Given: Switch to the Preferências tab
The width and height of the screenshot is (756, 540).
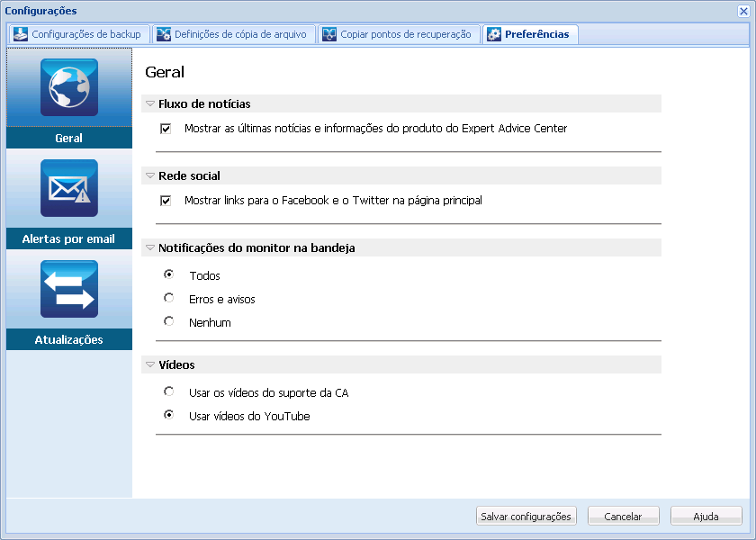Looking at the screenshot, I should [531, 34].
